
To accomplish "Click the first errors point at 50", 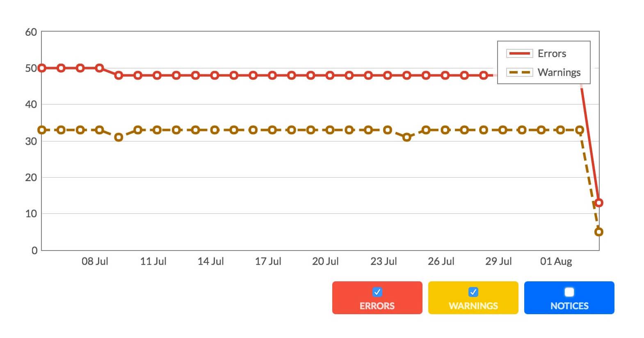I will (42, 68).
